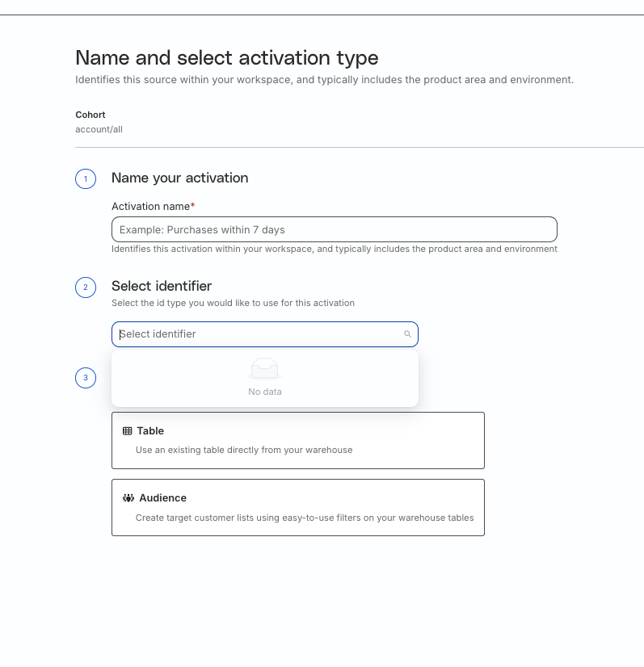
Task: Click the Table grid icon
Action: (128, 431)
